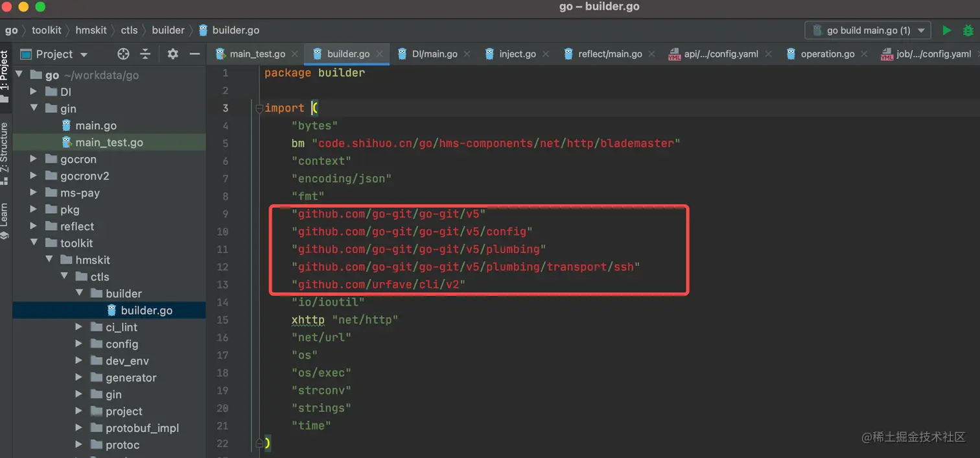Expand the dev_env folder

79,361
